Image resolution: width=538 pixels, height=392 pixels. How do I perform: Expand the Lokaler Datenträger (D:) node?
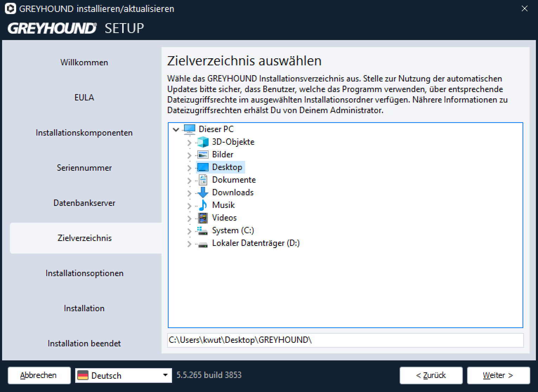[x=189, y=243]
